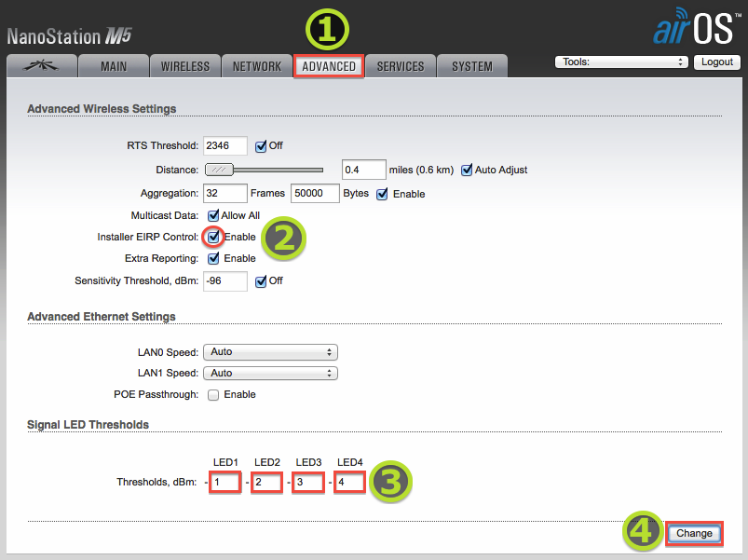Uncheck RTS Threshold Off checkbox
Image resolution: width=748 pixels, height=560 pixels.
click(261, 146)
